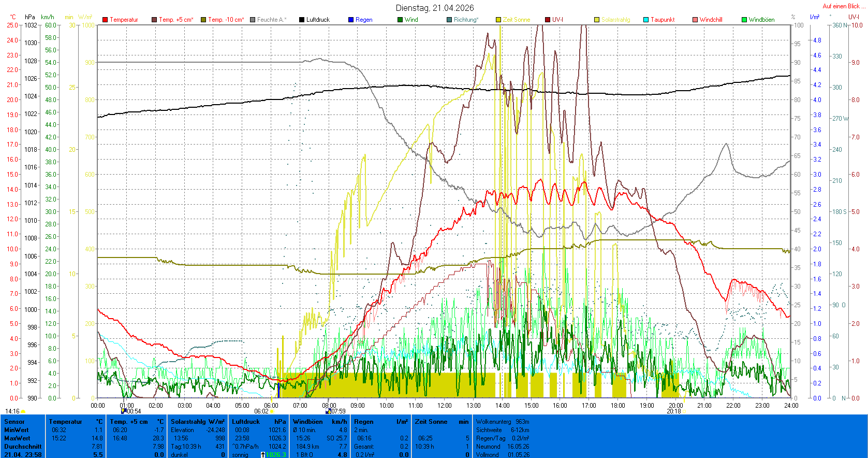Screen dimensions: 868x458
Task: Click the brown Temp. +5 cm legend square
Action: pos(154,20)
